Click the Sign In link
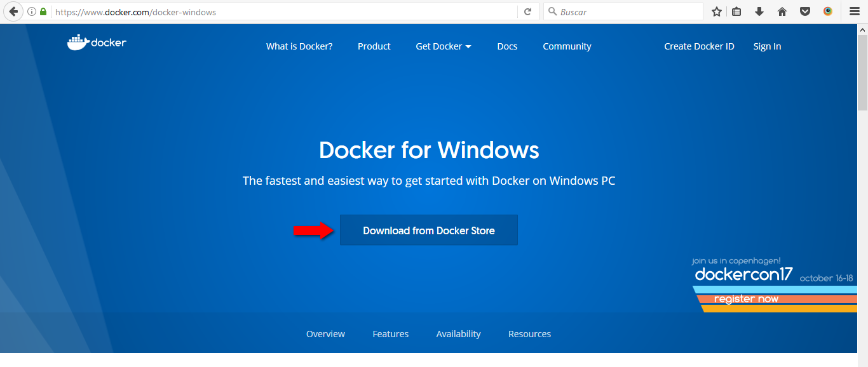Screen dimensions: 868x367 click(767, 46)
